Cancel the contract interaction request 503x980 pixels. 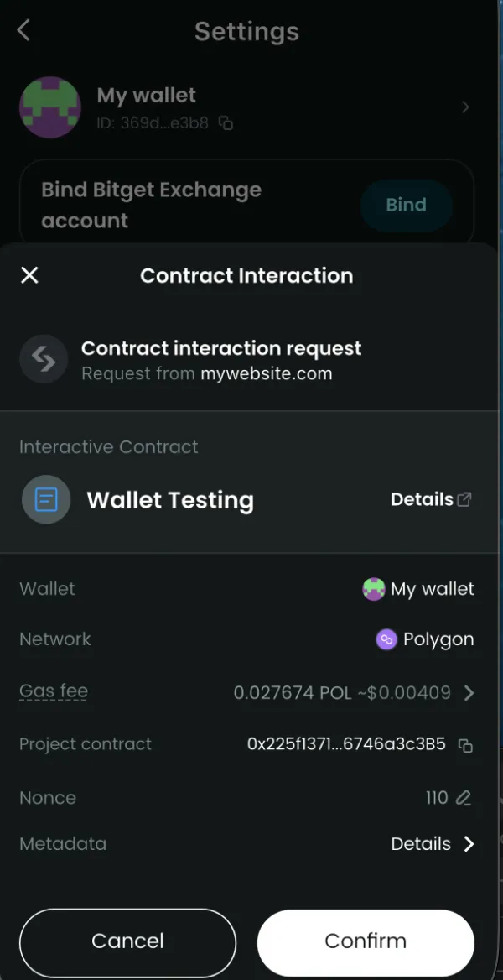pos(127,941)
